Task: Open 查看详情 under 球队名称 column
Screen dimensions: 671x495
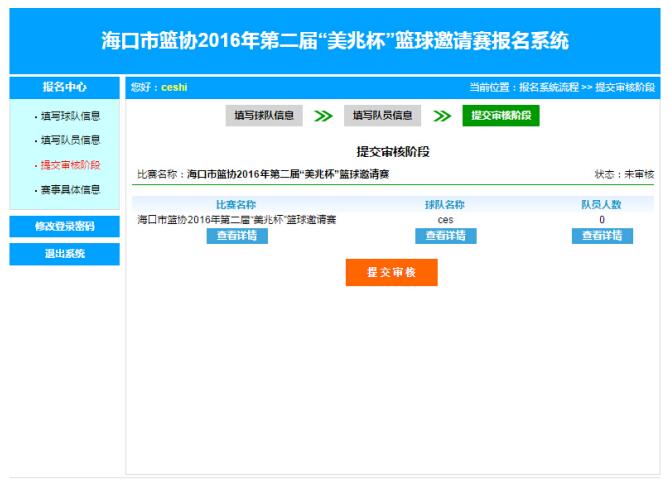Action: pyautogui.click(x=445, y=236)
